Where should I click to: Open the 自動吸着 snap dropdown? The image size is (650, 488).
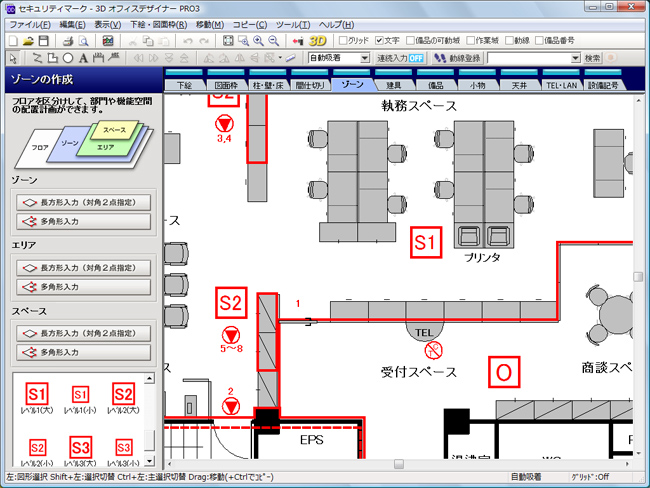(364, 58)
